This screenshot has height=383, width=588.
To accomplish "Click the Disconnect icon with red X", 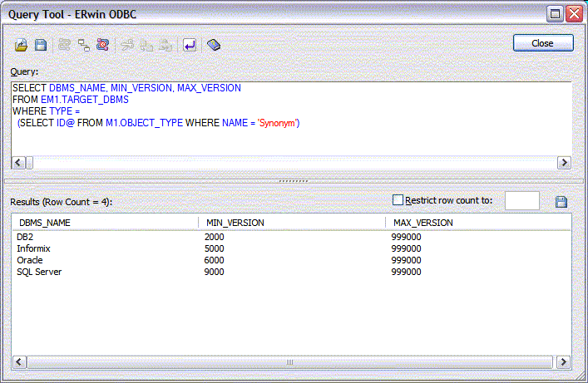I will coord(101,46).
